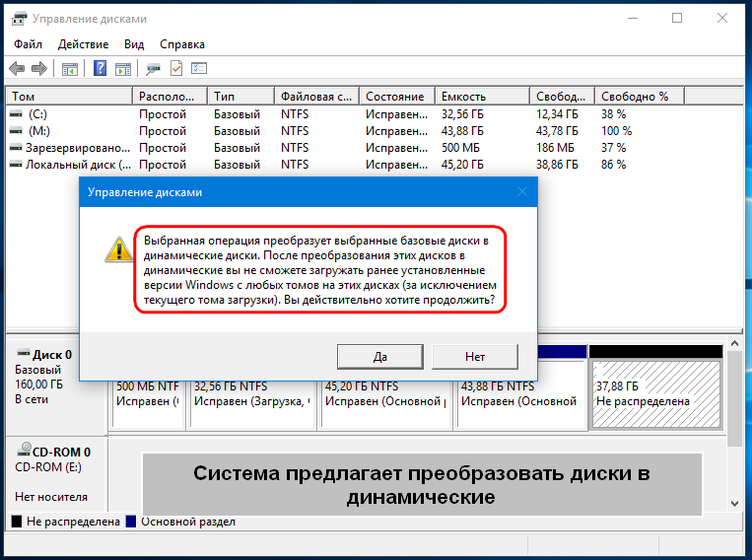This screenshot has width=752, height=560.
Task: Click the 160,00 ГБ Disk 0 size label
Action: pos(38,385)
